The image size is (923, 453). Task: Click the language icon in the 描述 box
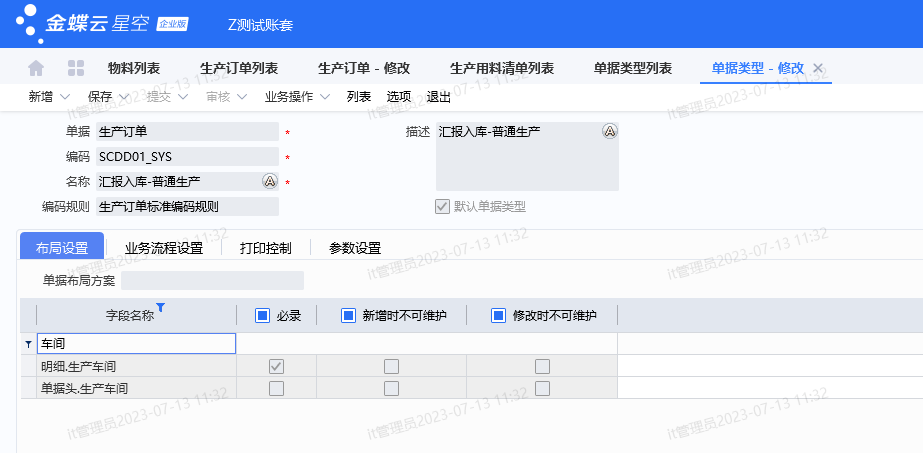[610, 131]
